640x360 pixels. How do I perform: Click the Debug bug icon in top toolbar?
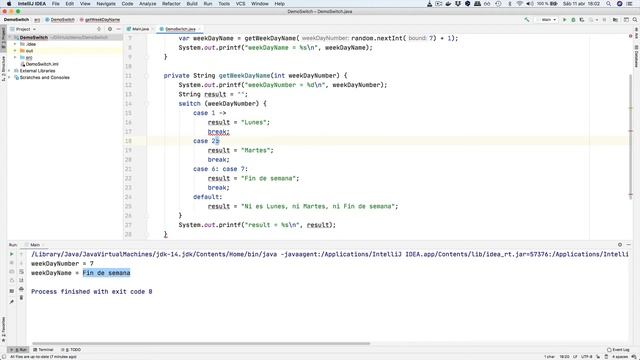click(x=573, y=20)
